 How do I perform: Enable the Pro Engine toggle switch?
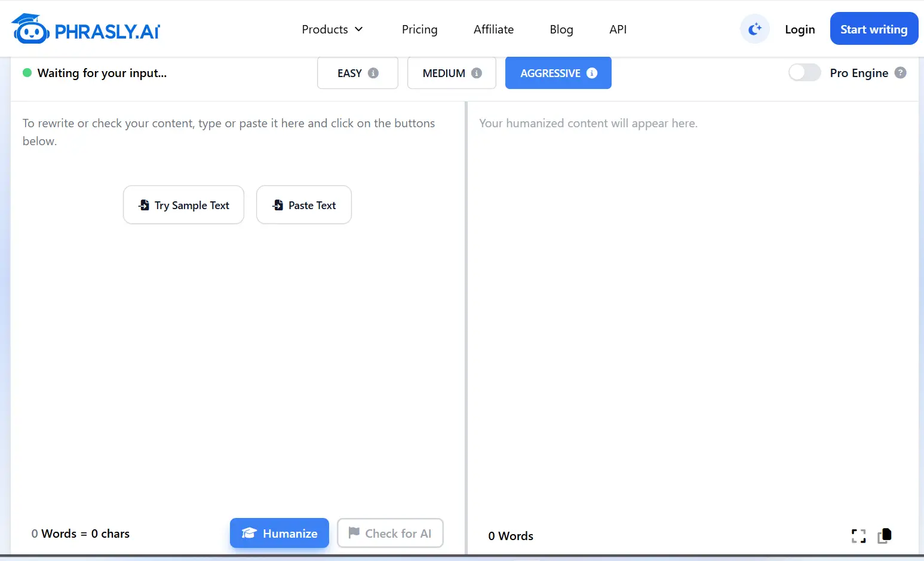click(805, 73)
